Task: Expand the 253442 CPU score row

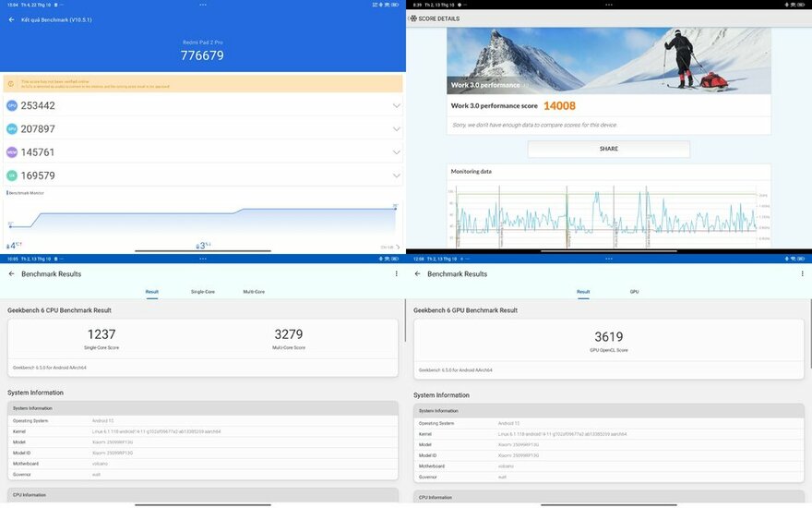Action: click(396, 105)
